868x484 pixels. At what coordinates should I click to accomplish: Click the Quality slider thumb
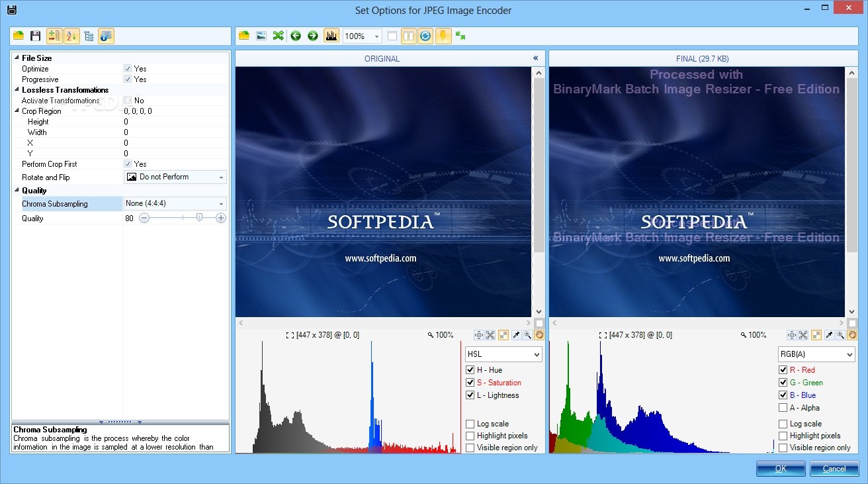click(x=199, y=217)
